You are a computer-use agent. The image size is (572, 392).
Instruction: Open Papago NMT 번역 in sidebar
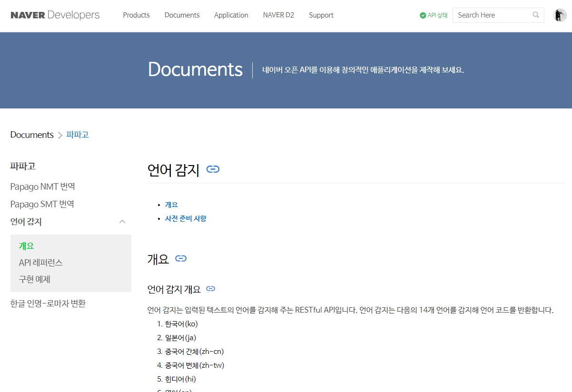[x=43, y=186]
